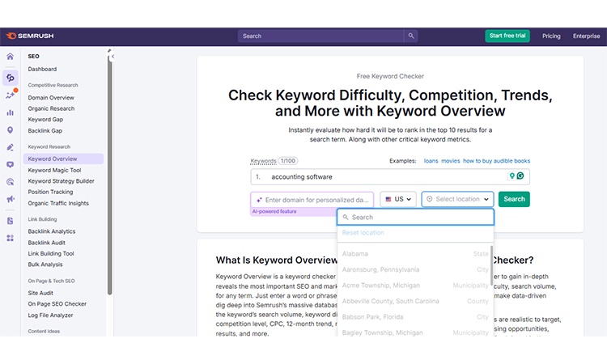Select Alabama from the location list
Viewport: 607px width, 364px height.
[x=414, y=254]
